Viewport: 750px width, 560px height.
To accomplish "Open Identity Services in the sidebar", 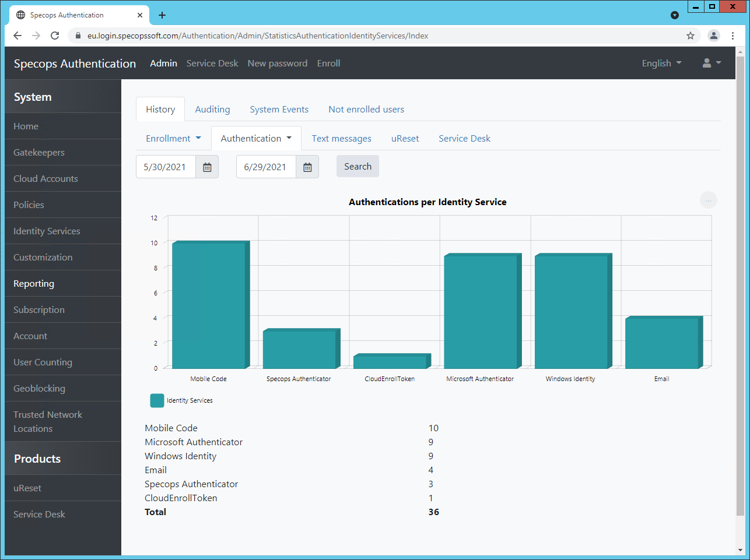I will click(63, 231).
